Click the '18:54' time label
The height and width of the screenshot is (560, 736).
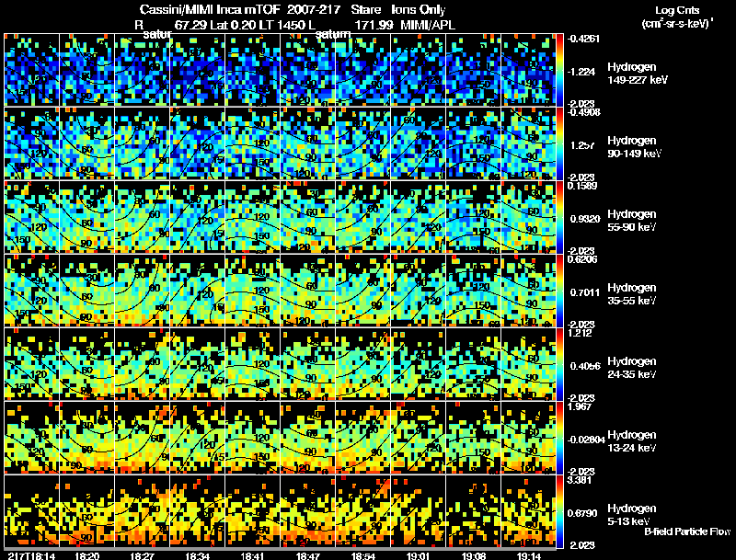(x=363, y=556)
